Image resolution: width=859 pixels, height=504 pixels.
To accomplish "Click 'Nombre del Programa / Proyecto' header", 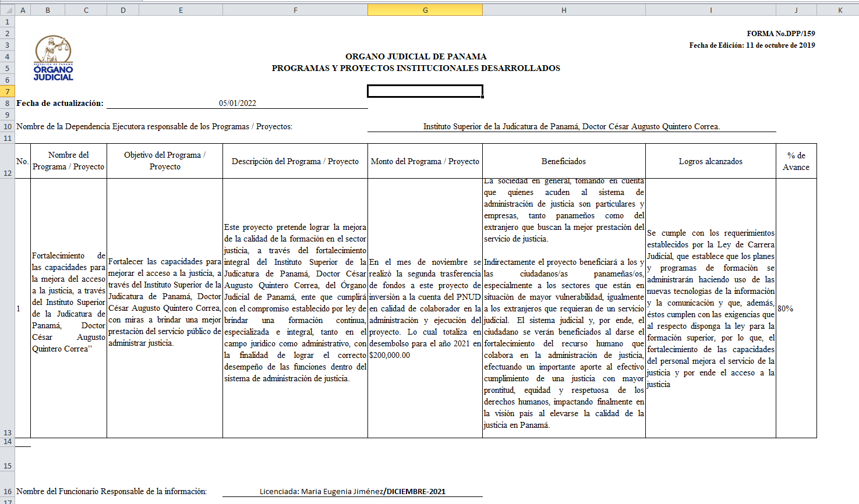I will click(69, 161).
